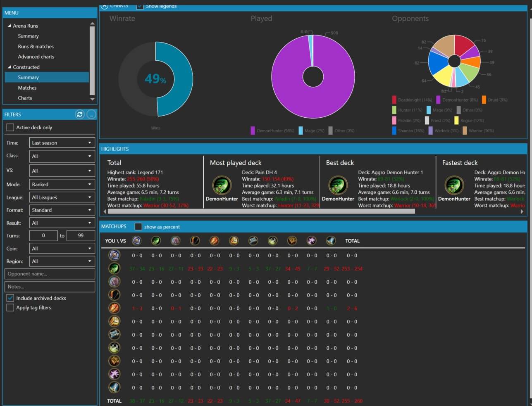Open Matches under Constructed
The width and height of the screenshot is (532, 406).
pyautogui.click(x=27, y=88)
